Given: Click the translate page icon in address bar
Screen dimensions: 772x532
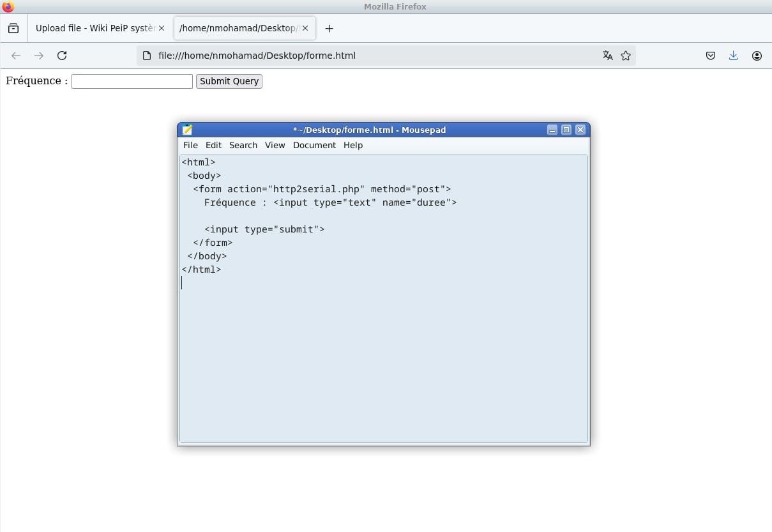Looking at the screenshot, I should tap(607, 56).
